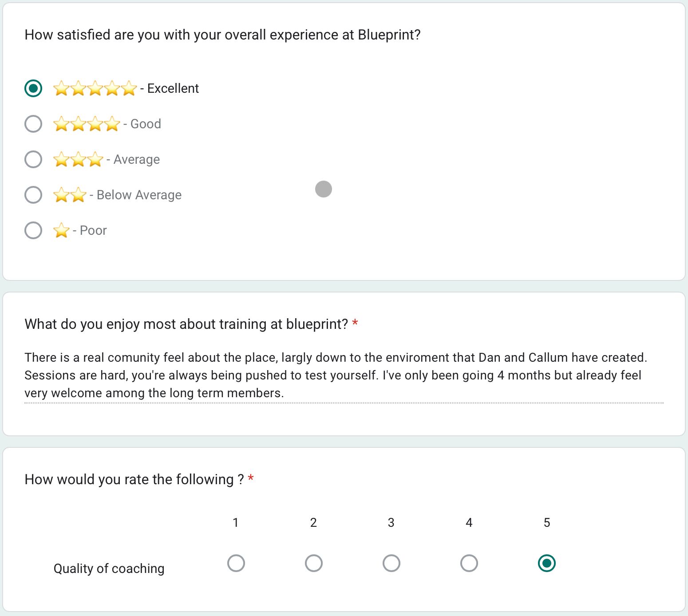The image size is (688, 616).
Task: Click the column header number 5
Action: click(547, 523)
